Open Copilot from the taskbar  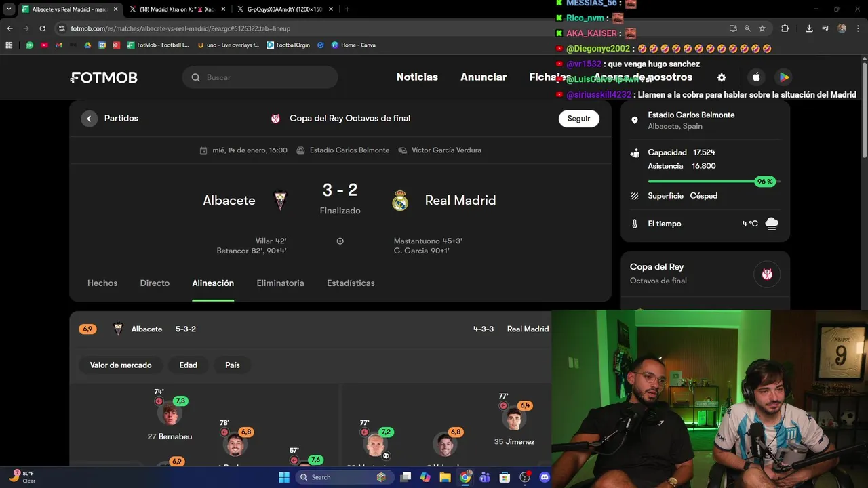(x=425, y=477)
